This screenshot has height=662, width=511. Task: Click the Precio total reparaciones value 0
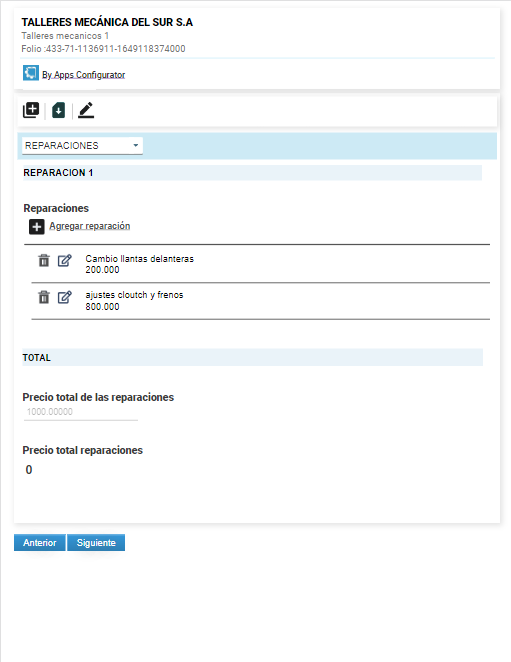click(29, 469)
